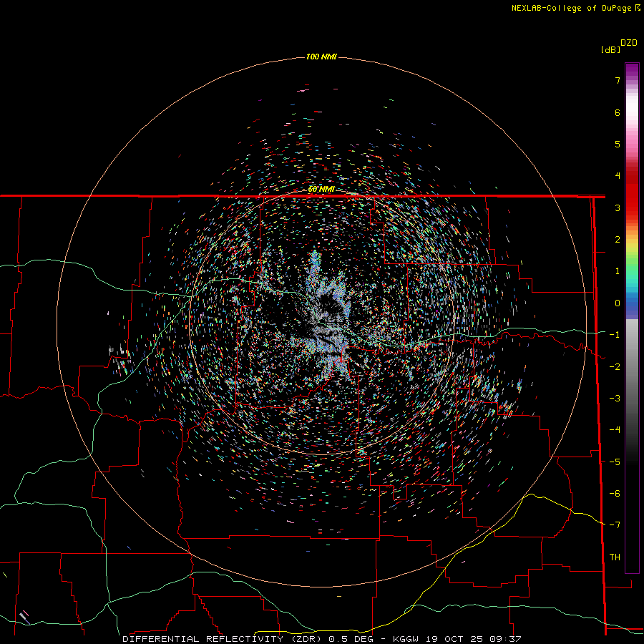644x644 pixels.
Task: Click the -5 value on color scale
Action: point(615,462)
